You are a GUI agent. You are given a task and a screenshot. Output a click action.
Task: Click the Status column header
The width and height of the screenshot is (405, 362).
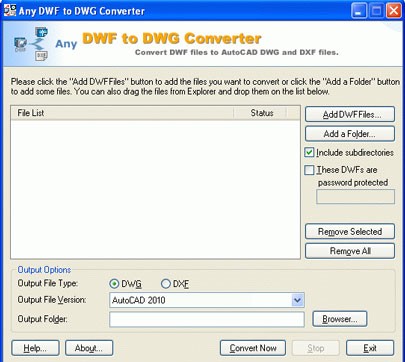click(260, 113)
